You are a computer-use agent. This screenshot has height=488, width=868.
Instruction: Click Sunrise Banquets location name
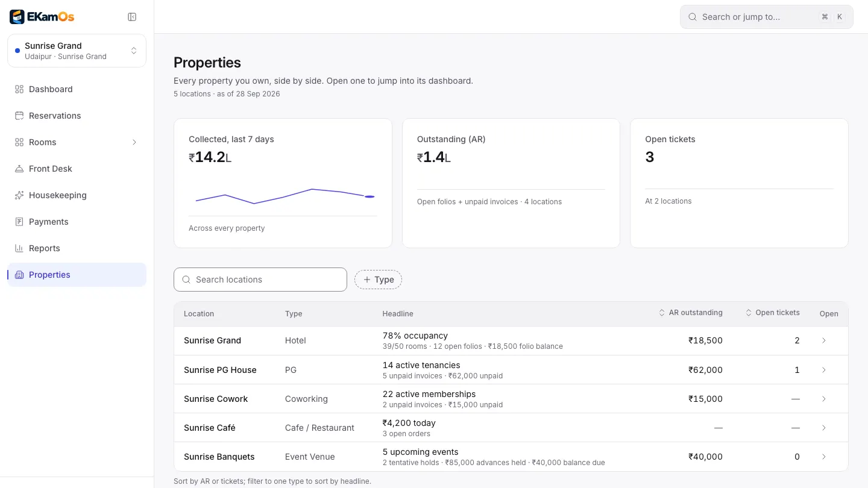[219, 457]
